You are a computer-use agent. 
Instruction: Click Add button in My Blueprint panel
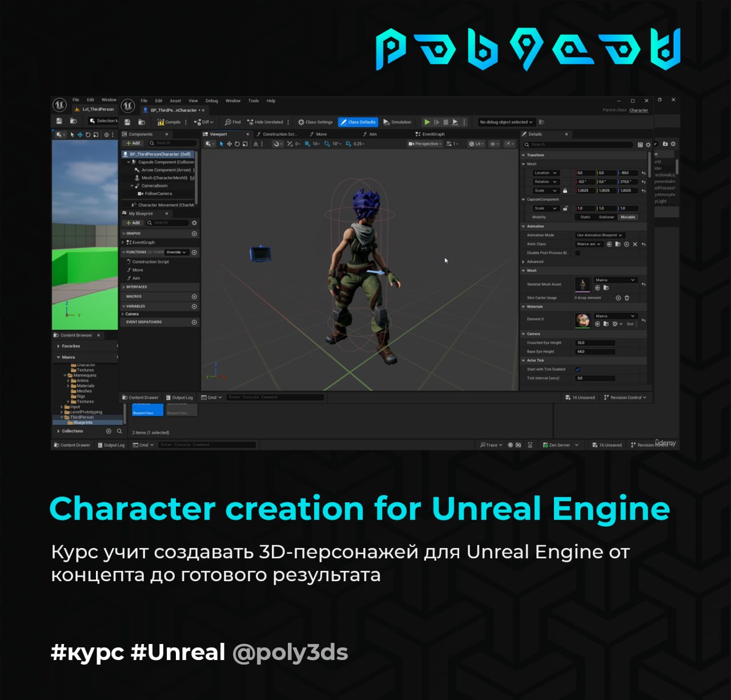click(133, 223)
